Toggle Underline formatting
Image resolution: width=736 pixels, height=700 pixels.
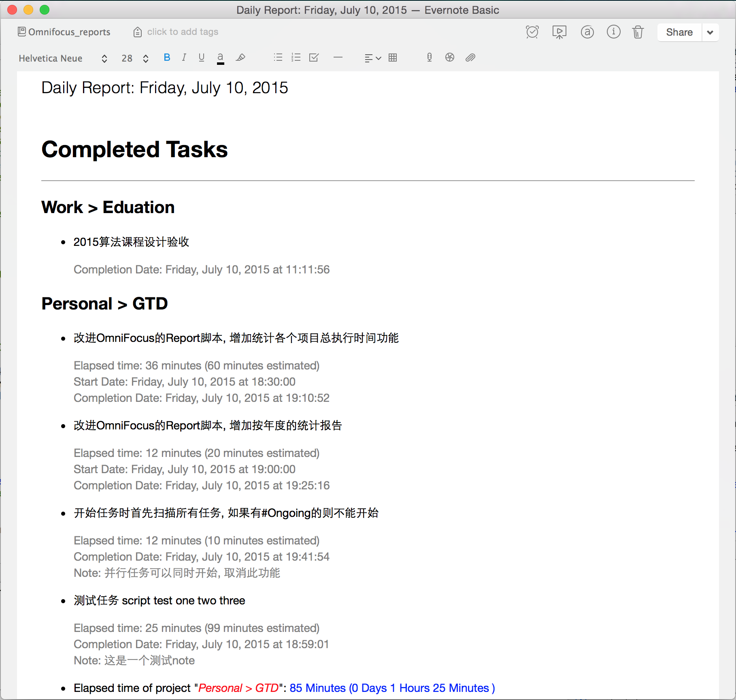[x=201, y=58]
